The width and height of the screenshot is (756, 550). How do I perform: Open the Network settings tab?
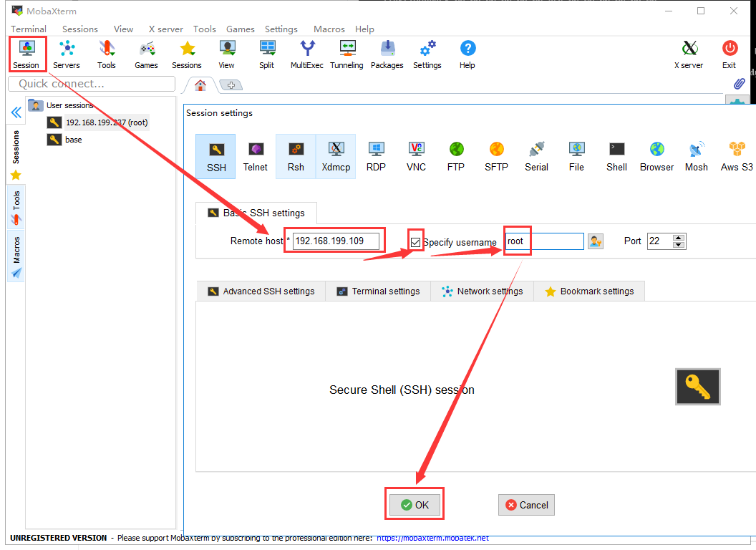click(x=482, y=291)
